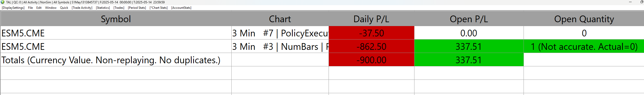Click the Totals row label
This screenshot has width=644, height=95.
tap(111, 60)
